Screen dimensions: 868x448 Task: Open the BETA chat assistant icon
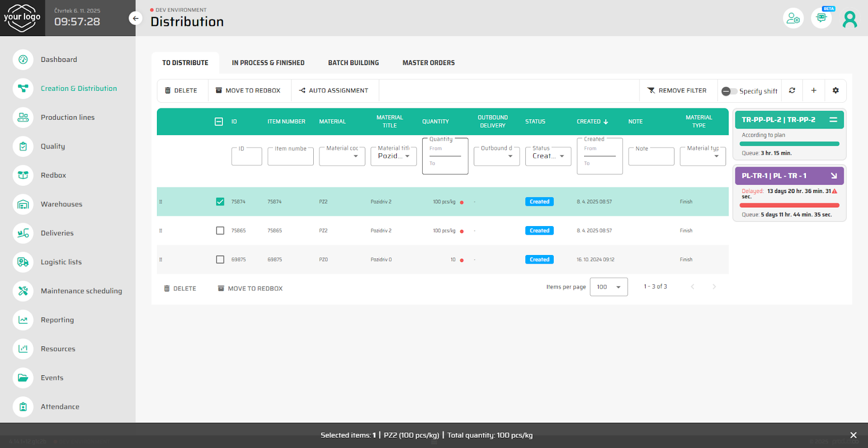821,18
